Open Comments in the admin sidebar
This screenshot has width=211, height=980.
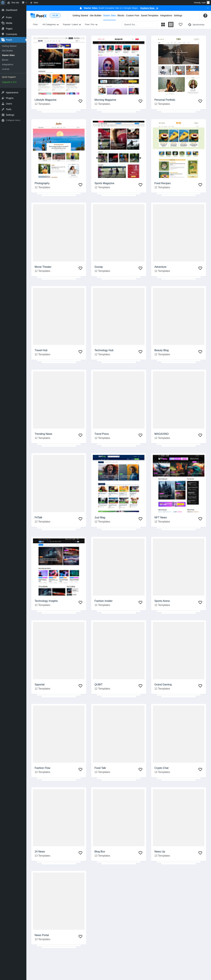click(13, 34)
